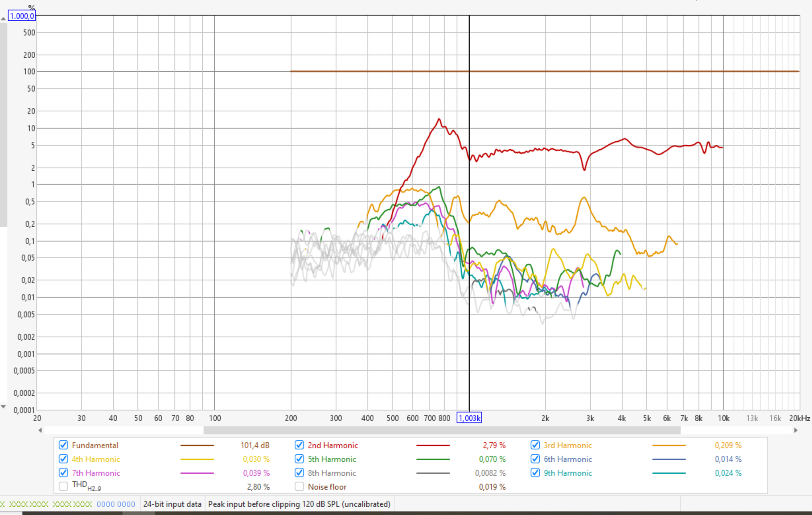
Task: Click the horizontal scrollbar thumb
Action: pos(441,430)
